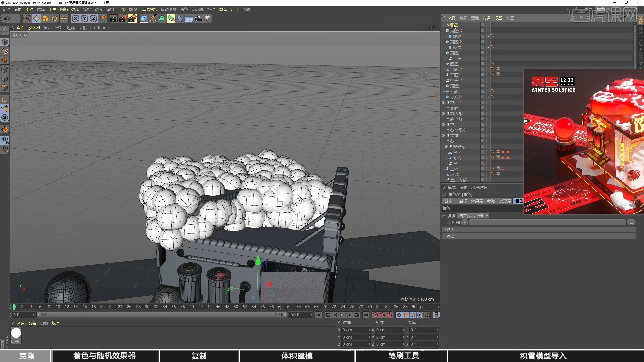Toggle the X axis lock
This screenshot has height=362, width=644.
tap(75, 19)
